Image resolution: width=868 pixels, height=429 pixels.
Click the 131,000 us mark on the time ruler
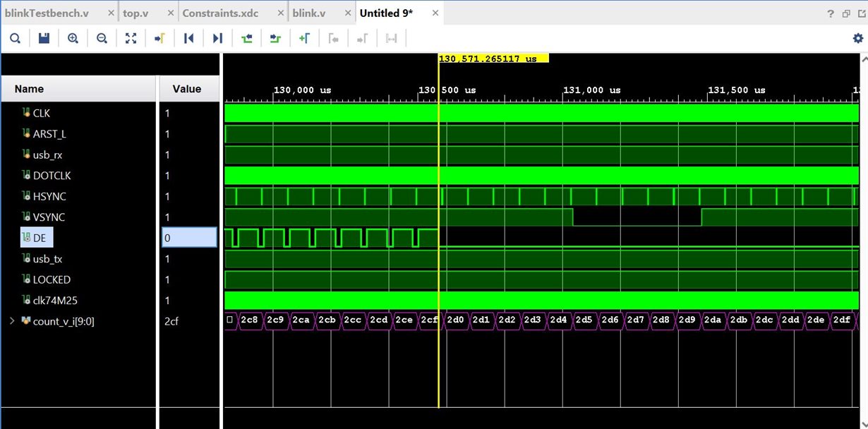[x=592, y=90]
